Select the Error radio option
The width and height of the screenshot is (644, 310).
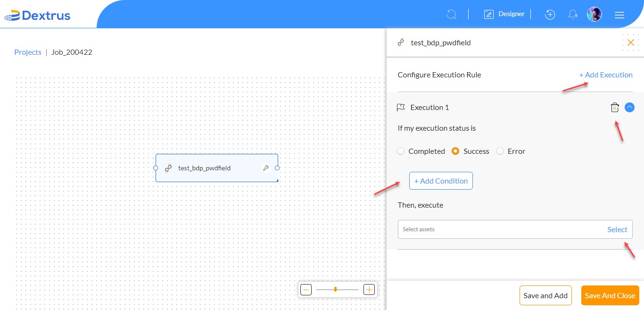coord(500,151)
